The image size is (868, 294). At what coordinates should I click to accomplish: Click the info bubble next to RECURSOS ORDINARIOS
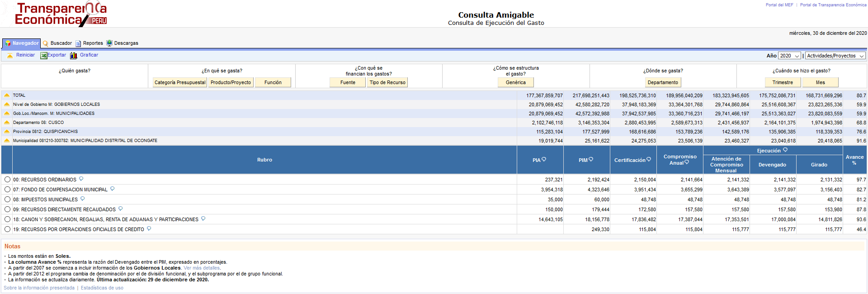(x=81, y=179)
